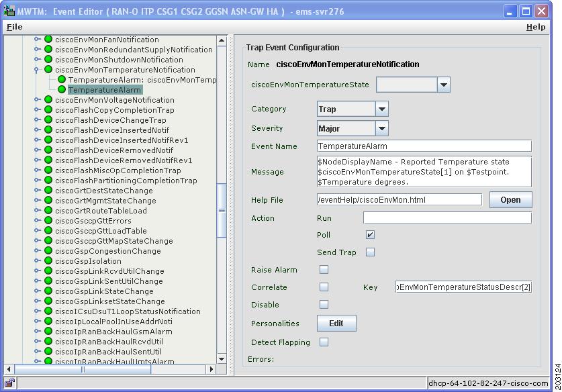
Task: Click the Open button for Help File
Action: pyautogui.click(x=511, y=200)
